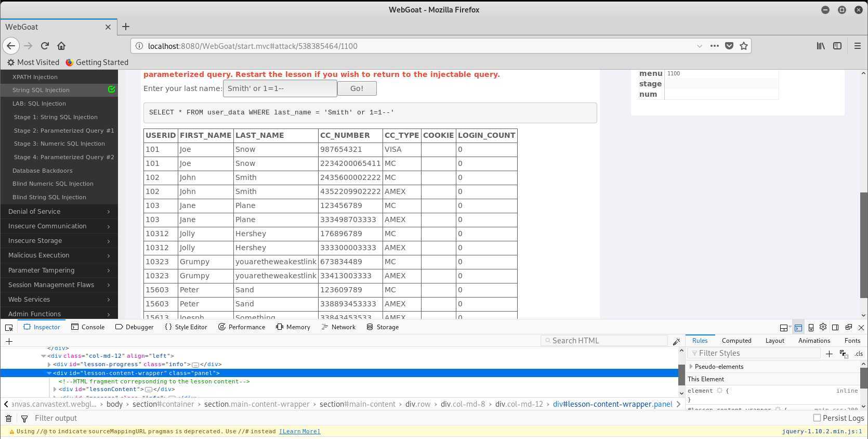Expand the lesson-progress div node
The width and height of the screenshot is (868, 439).
[49, 365]
